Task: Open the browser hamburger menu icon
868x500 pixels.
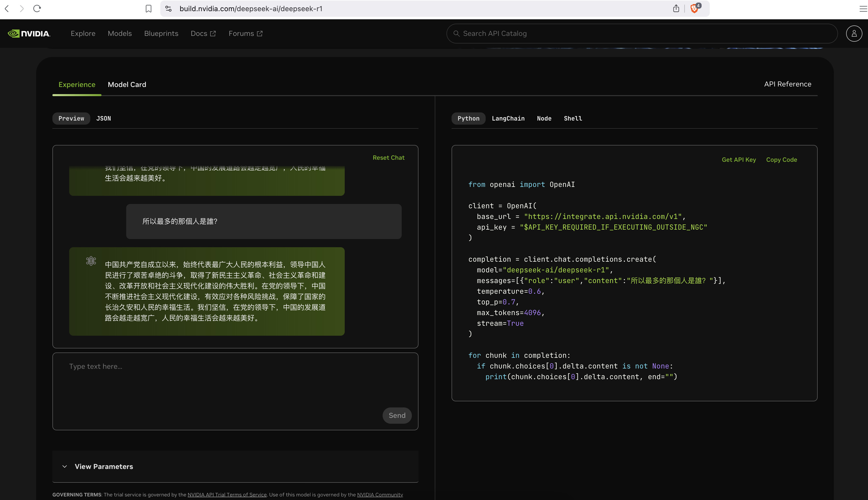Action: tap(863, 9)
